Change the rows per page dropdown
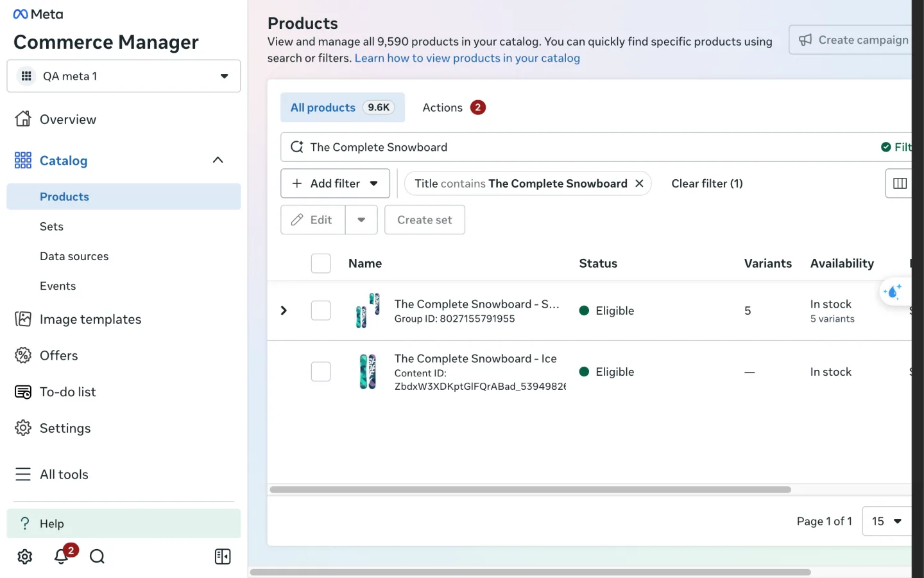This screenshot has width=924, height=578. (x=887, y=521)
